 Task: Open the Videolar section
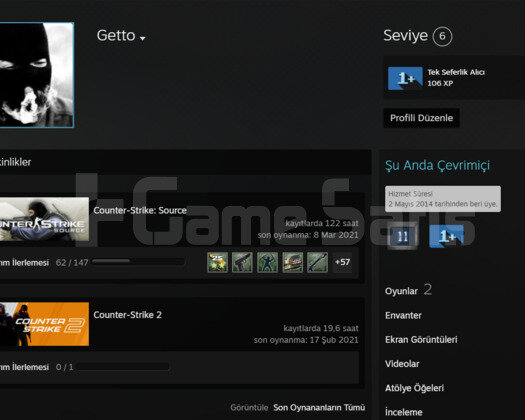tap(402, 364)
